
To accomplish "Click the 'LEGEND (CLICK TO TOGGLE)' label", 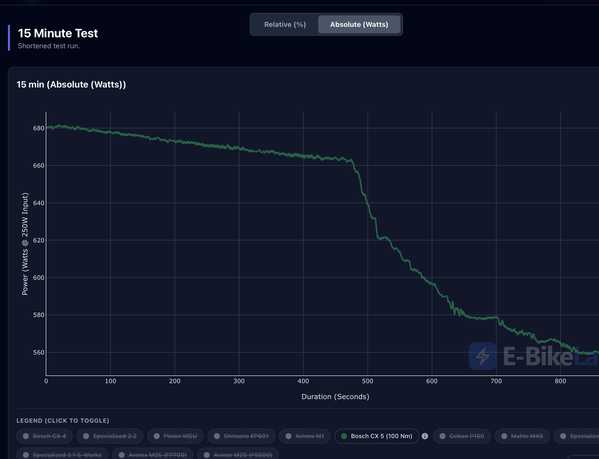I will 63,420.
